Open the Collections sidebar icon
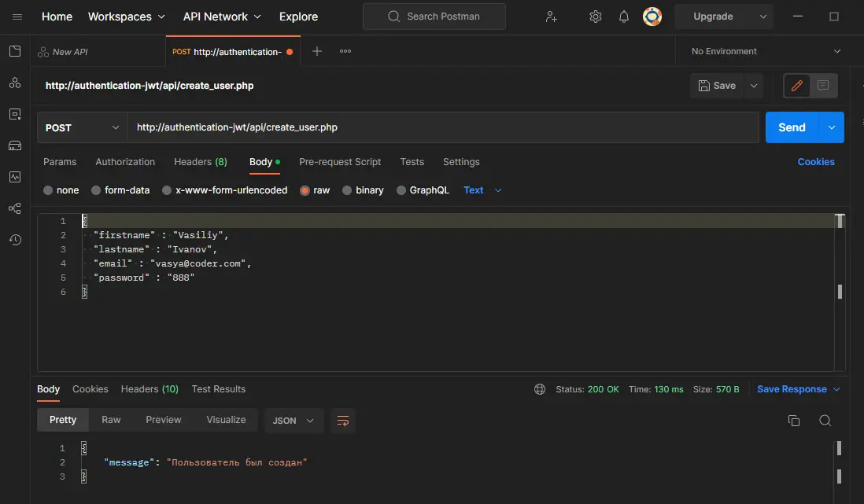 [x=15, y=51]
